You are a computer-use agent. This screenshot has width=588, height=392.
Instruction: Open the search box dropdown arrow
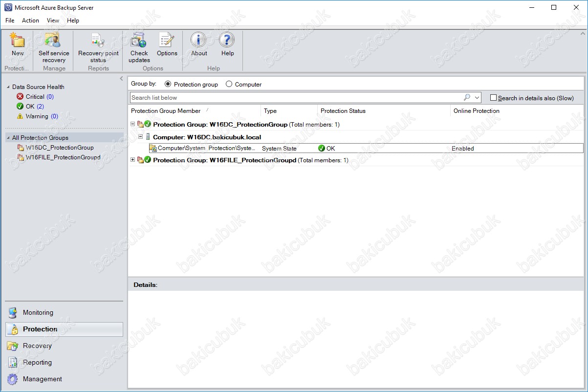click(477, 97)
